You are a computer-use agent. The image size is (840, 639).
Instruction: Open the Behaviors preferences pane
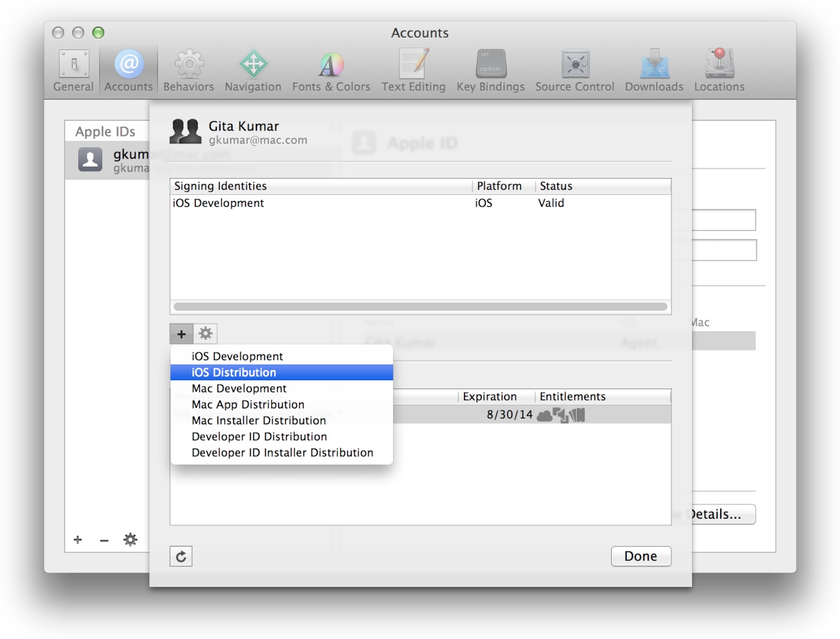click(x=189, y=71)
